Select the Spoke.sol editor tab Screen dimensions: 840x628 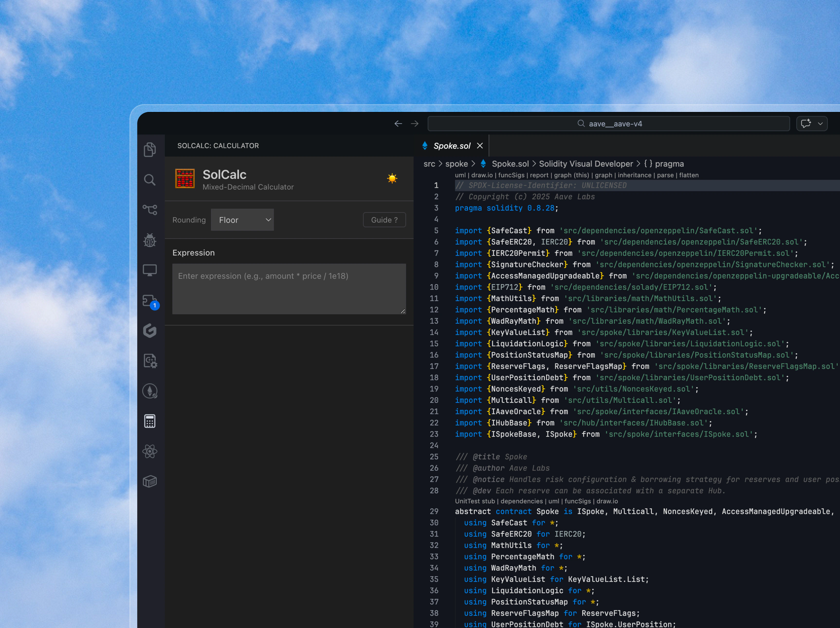(452, 146)
